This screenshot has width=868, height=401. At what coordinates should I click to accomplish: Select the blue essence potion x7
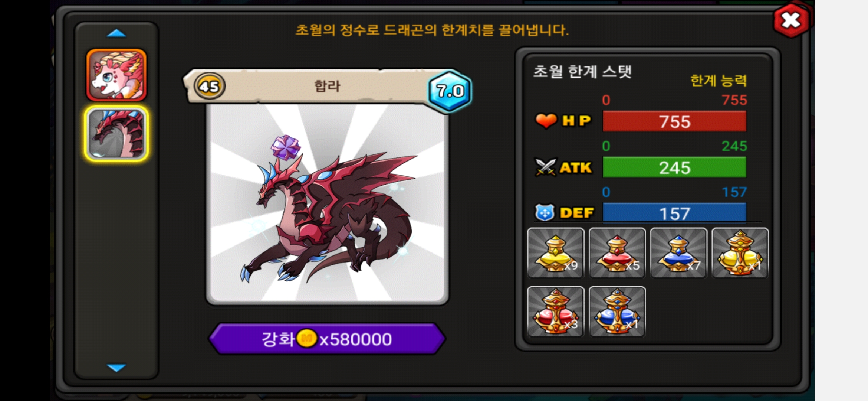(x=679, y=253)
